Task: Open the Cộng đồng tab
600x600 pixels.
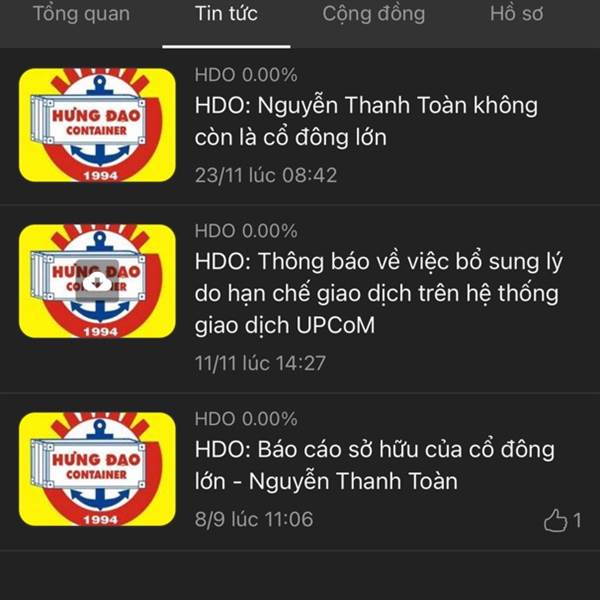Action: click(x=373, y=14)
